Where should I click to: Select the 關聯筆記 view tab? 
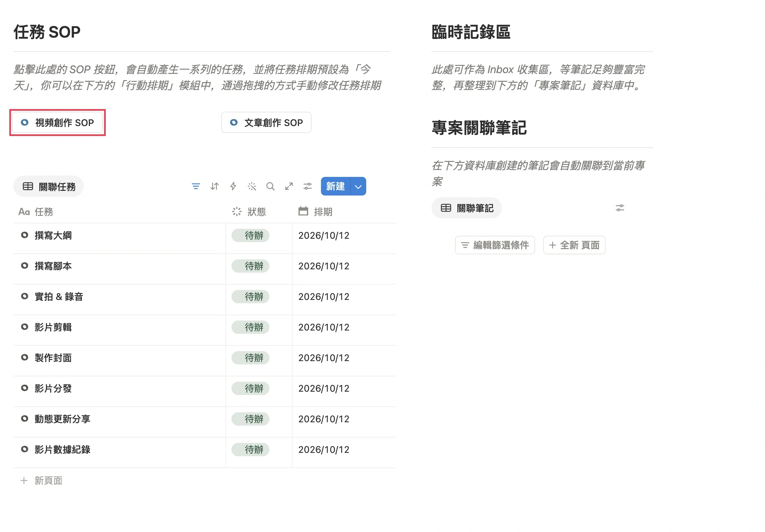coord(466,208)
